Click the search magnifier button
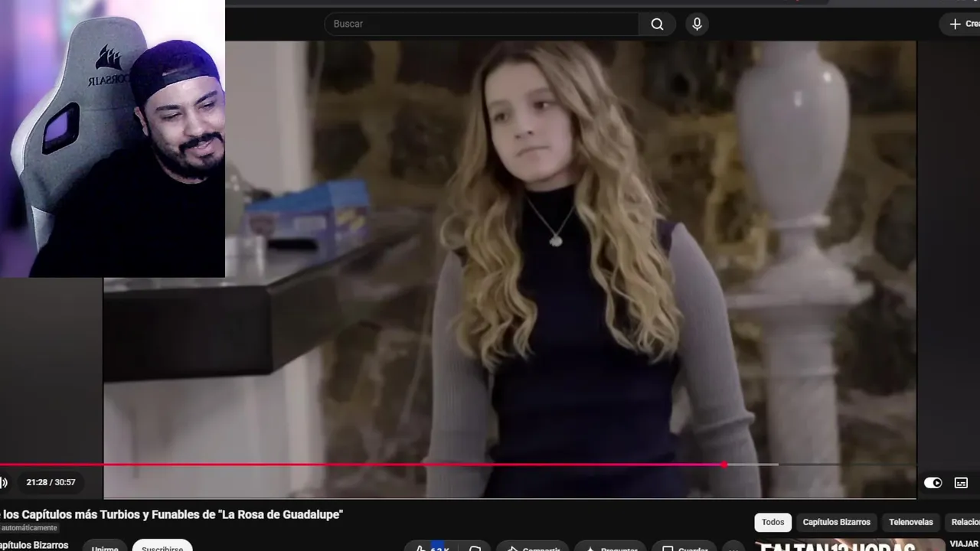This screenshot has height=551, width=980. click(x=657, y=24)
